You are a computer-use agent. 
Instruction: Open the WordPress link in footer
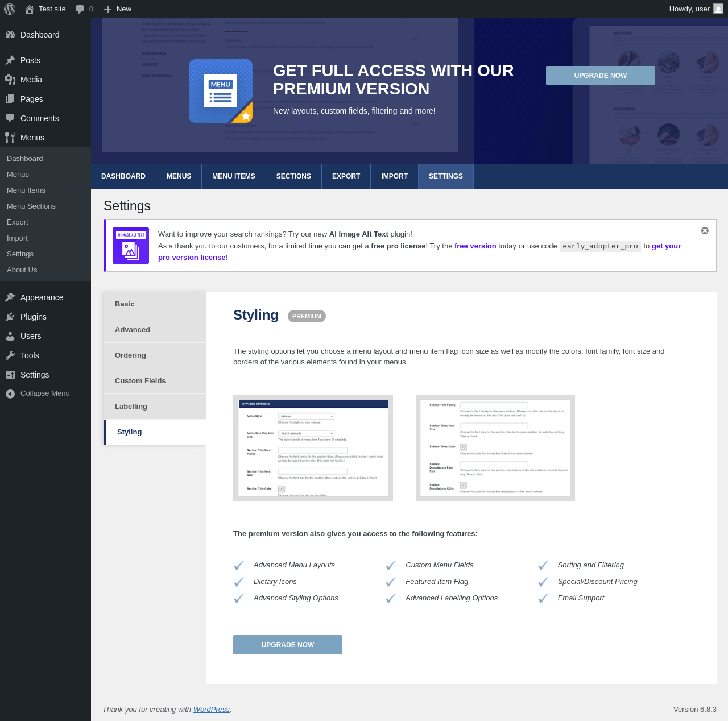click(212, 710)
